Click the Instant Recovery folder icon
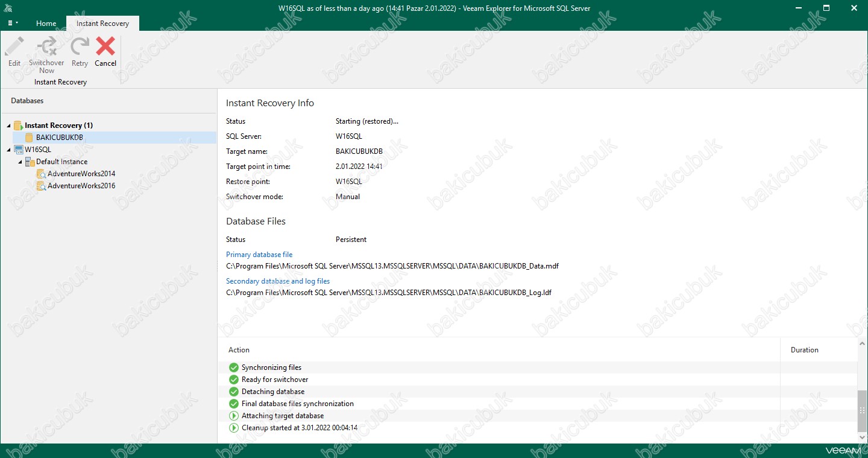This screenshot has height=458, width=868. click(x=18, y=126)
